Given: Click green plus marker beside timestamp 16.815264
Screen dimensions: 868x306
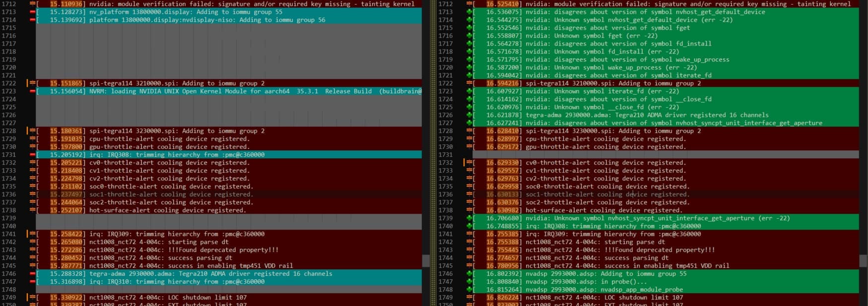Looking at the screenshot, I should point(469,290).
